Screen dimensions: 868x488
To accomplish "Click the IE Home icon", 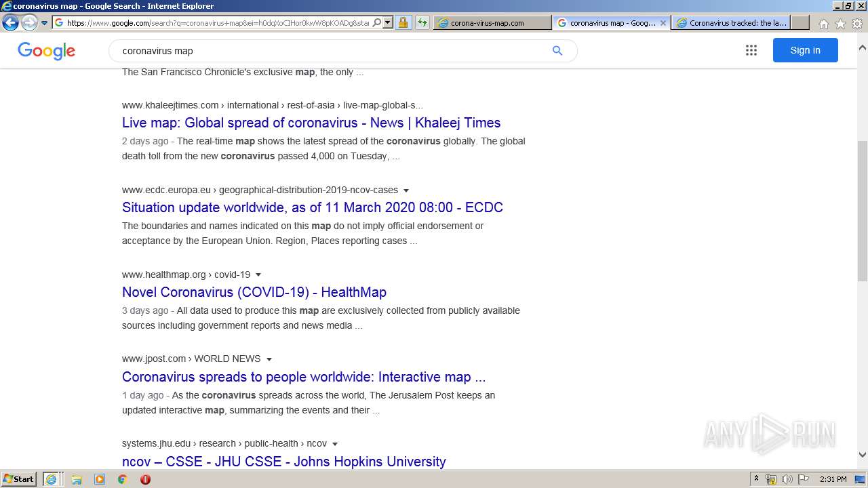I will [823, 24].
